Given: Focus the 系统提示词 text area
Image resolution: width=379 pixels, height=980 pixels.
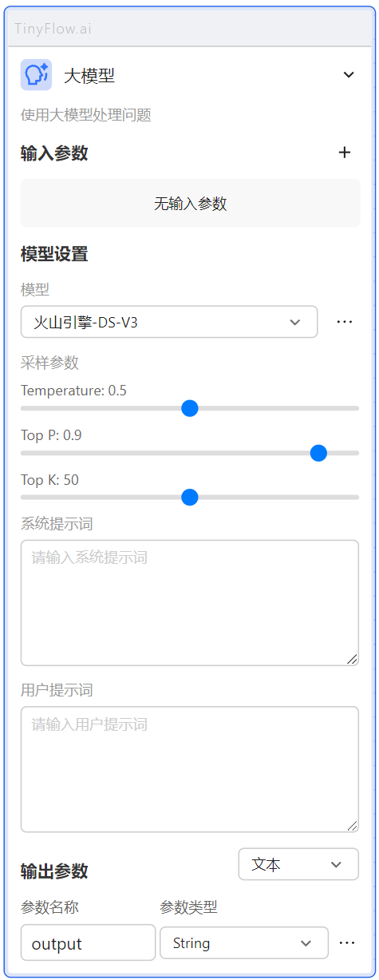Looking at the screenshot, I should click(190, 603).
